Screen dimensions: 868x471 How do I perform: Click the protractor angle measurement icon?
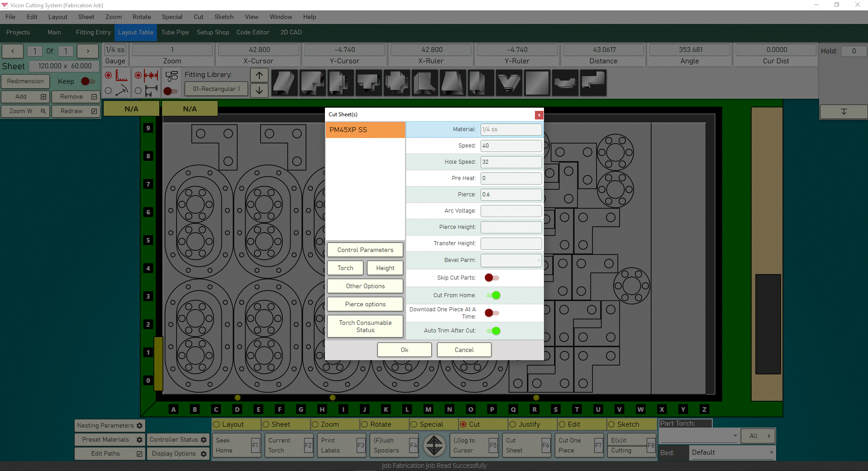[x=122, y=90]
